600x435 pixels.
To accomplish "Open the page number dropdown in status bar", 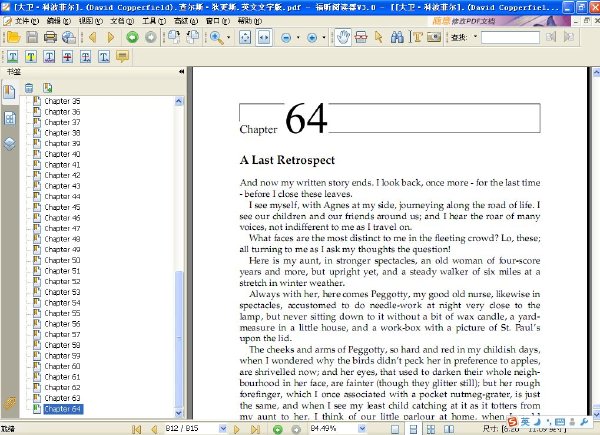I will [223, 428].
